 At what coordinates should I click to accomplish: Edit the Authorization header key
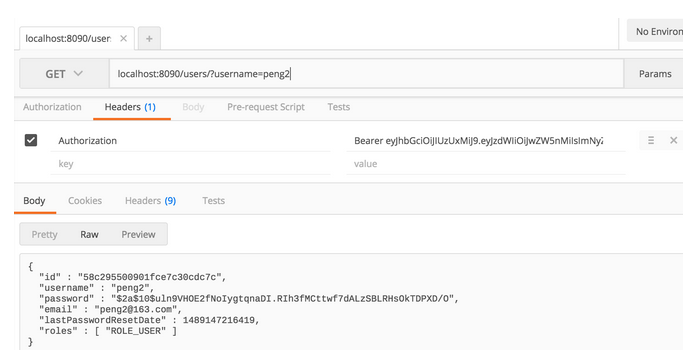pyautogui.click(x=190, y=141)
